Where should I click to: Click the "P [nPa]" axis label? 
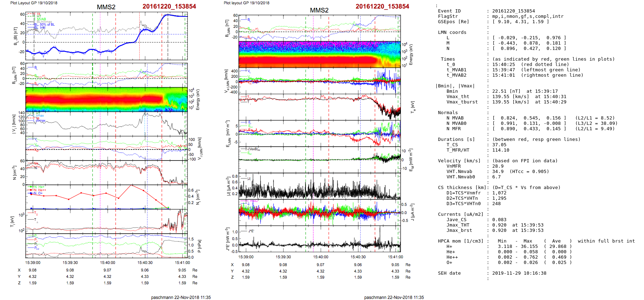(199, 246)
